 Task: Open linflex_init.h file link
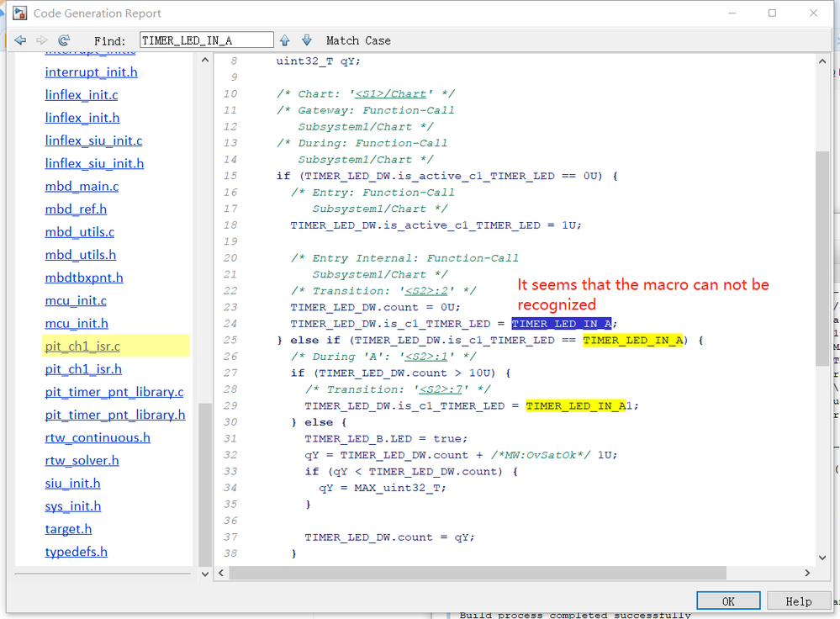click(82, 118)
